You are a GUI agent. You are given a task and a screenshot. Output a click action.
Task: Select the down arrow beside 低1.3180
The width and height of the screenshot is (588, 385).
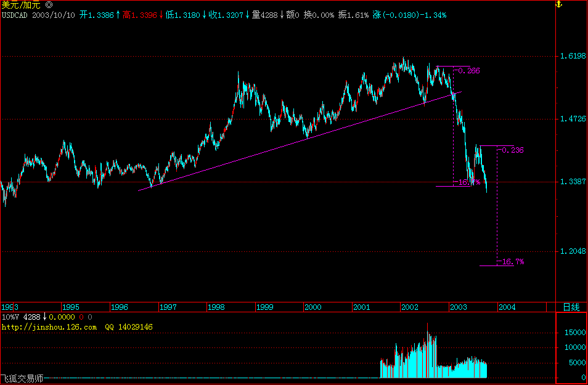(205, 17)
